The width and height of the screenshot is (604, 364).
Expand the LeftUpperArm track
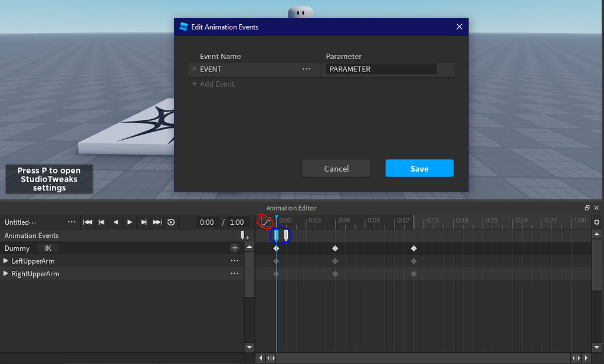(6, 261)
